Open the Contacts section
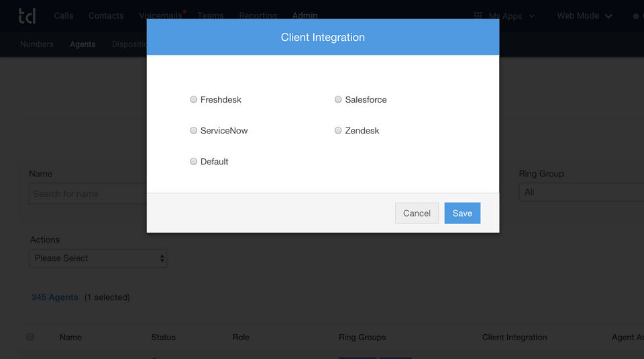The image size is (644, 359). (106, 15)
